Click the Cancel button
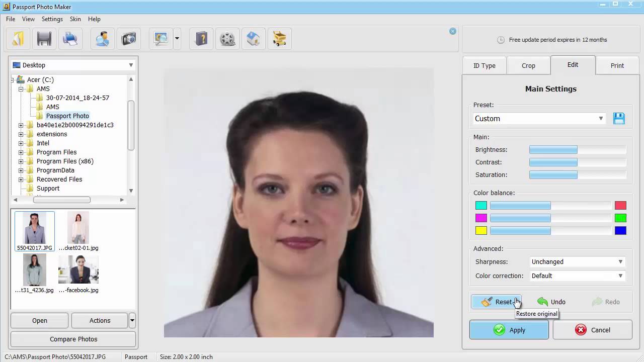The width and height of the screenshot is (644, 362). pyautogui.click(x=593, y=330)
